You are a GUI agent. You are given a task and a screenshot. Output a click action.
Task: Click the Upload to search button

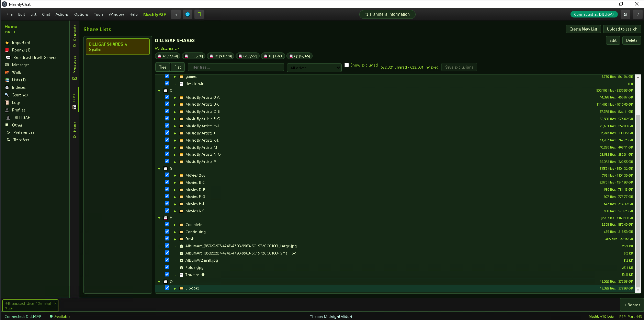(x=622, y=29)
